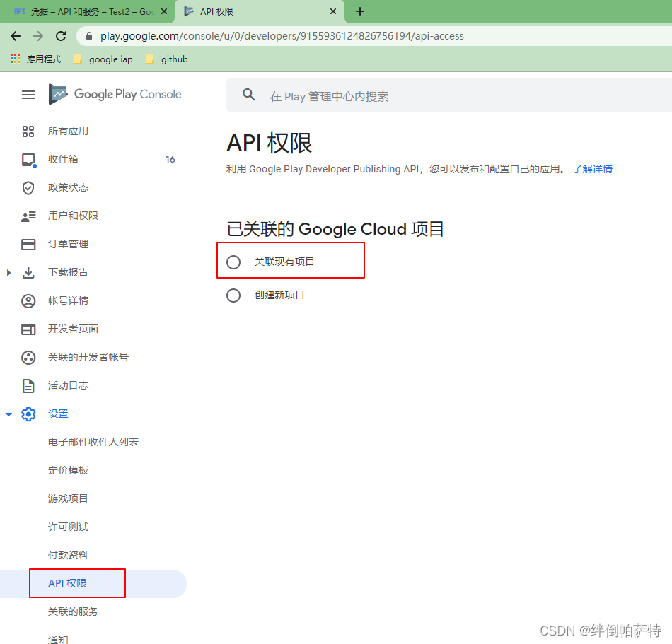Open 开发者页面 in sidebar

pos(74,329)
